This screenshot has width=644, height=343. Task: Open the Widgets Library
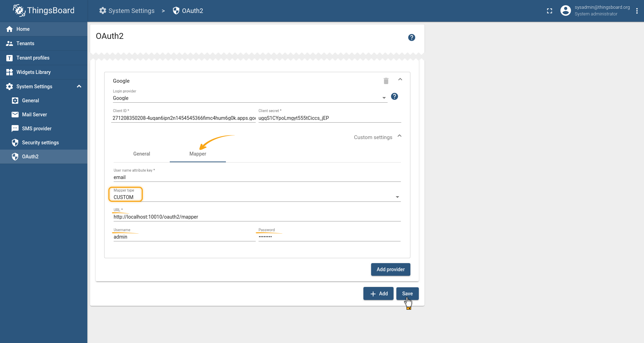(x=43, y=72)
